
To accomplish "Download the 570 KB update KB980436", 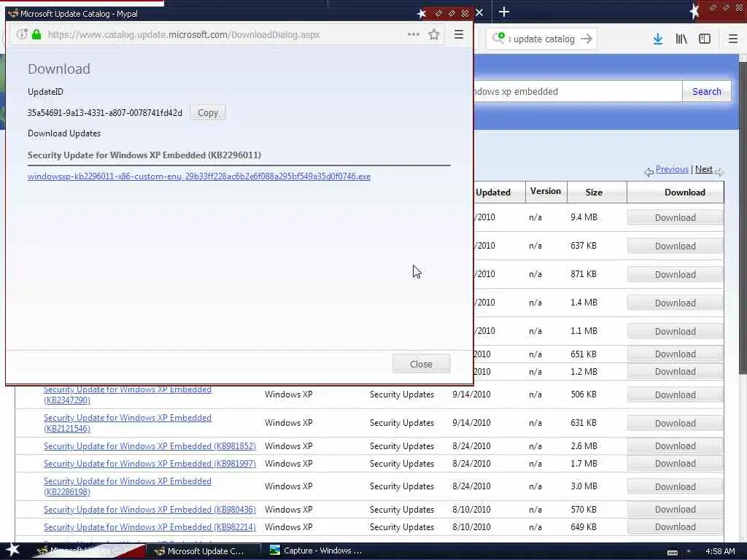I will [675, 509].
